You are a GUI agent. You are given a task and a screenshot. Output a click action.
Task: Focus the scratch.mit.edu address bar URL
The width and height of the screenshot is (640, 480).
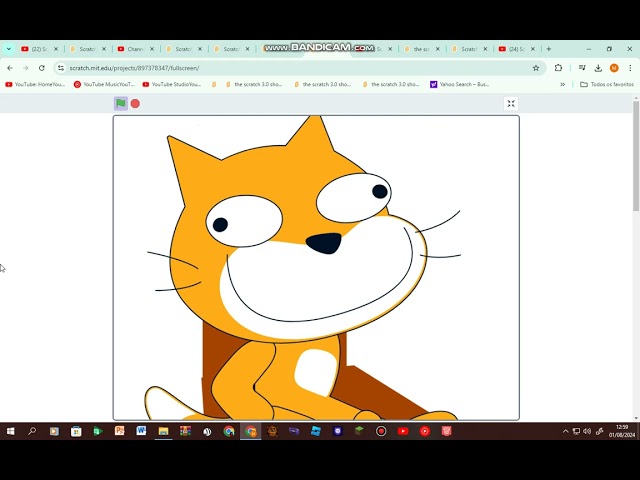[135, 68]
